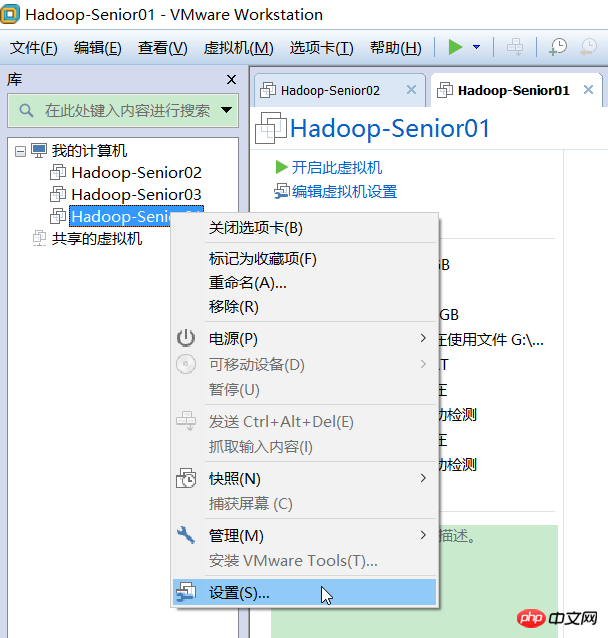Click the 捕获屏幕 (C) menu entry
Image resolution: width=608 pixels, height=638 pixels.
coord(304,504)
